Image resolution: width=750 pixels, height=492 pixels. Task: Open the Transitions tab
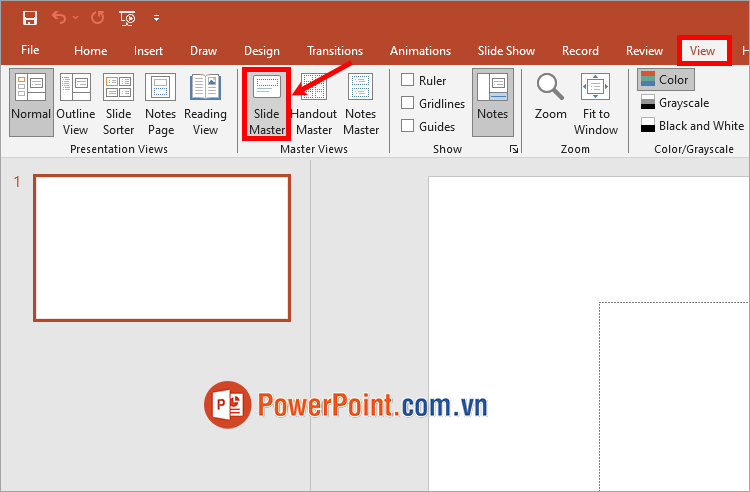335,51
